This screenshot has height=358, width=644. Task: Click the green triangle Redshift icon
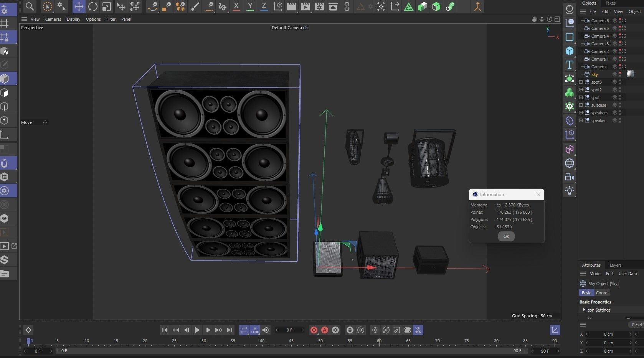[x=409, y=6]
